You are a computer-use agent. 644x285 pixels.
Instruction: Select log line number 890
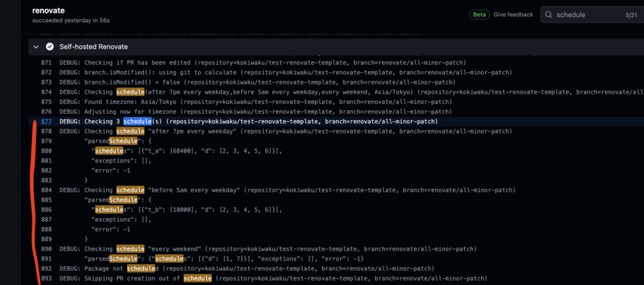click(46, 249)
